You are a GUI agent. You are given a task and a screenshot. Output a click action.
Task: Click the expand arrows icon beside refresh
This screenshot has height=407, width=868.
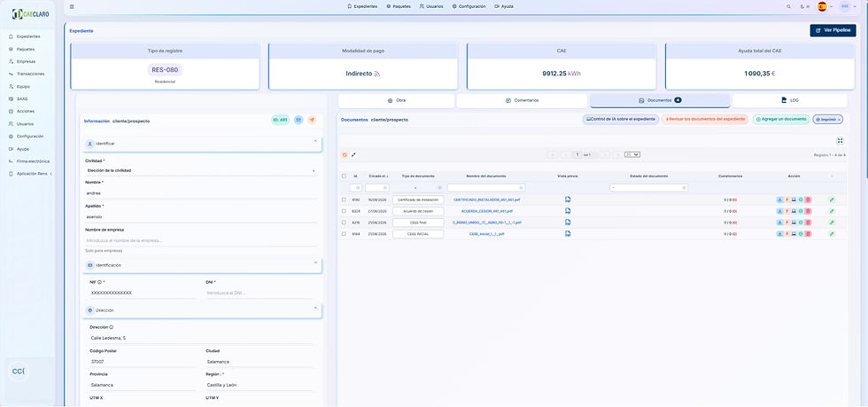(x=353, y=154)
